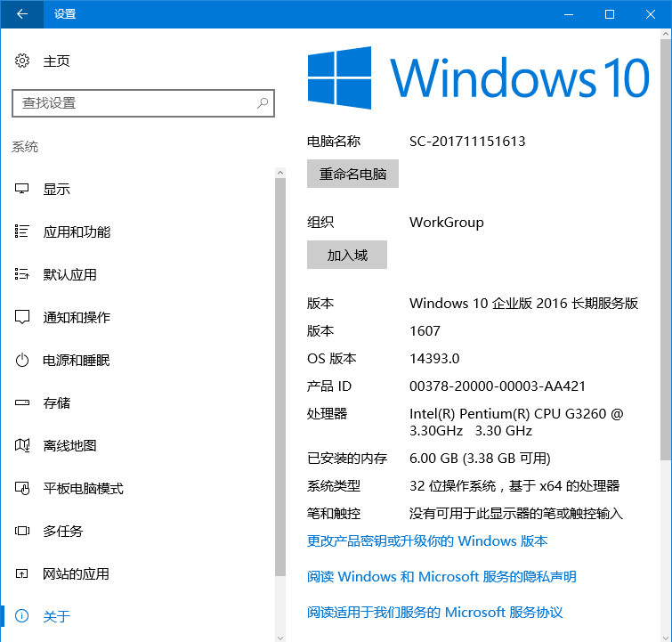Maximize the Settings window
The width and height of the screenshot is (672, 642).
(x=610, y=14)
